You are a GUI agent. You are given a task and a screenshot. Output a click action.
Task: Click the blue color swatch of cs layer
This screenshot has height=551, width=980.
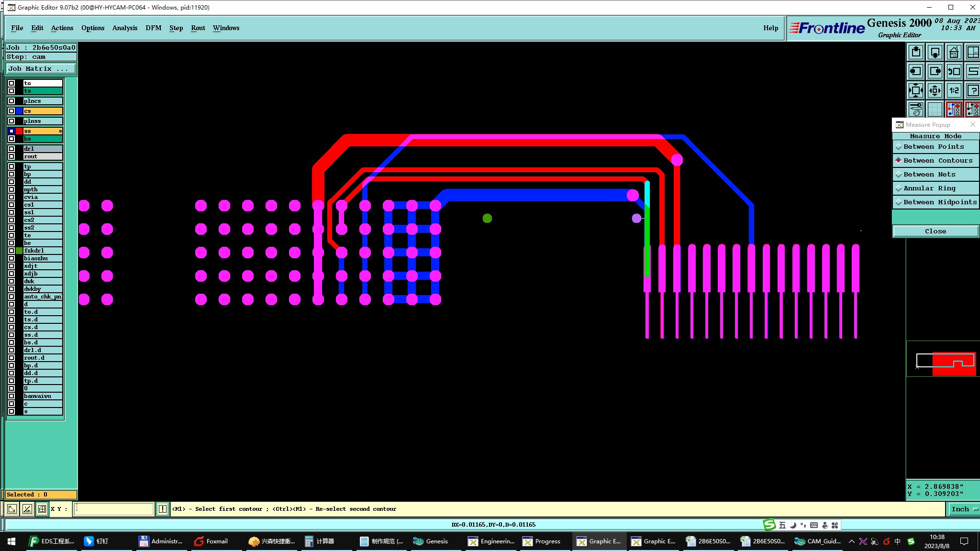coord(19,111)
